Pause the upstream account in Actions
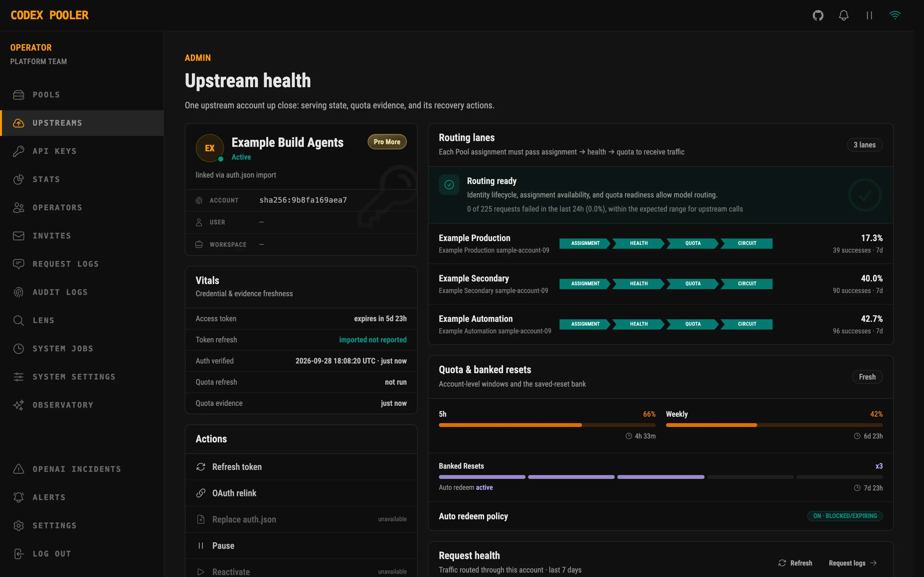The width and height of the screenshot is (924, 577). tap(301, 546)
